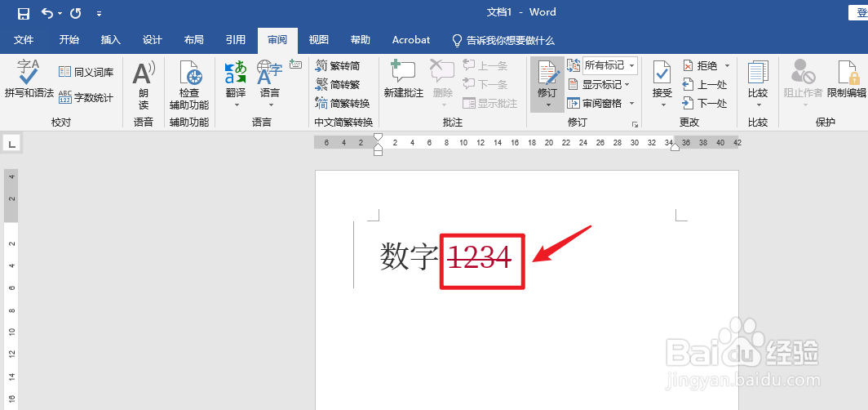Click the right indent ruler marker
868x410 pixels.
click(675, 147)
